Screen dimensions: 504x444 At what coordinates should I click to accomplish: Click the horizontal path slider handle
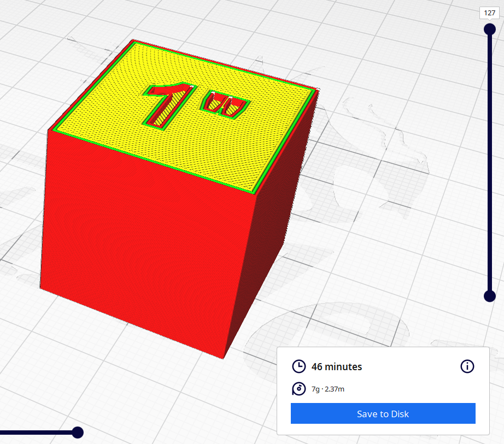click(78, 433)
